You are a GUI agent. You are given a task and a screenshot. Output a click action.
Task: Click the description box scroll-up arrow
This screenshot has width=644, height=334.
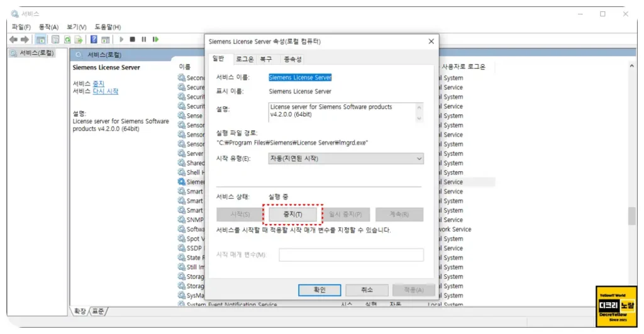[419, 108]
